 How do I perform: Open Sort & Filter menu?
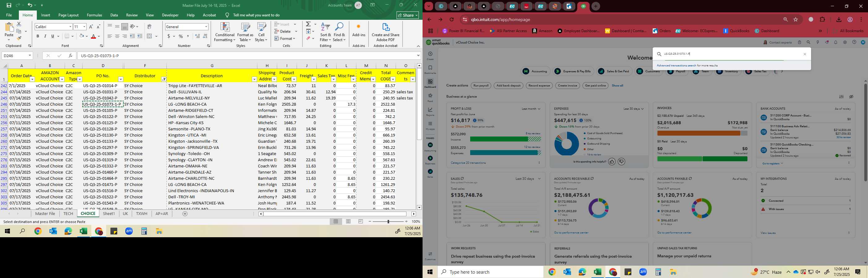point(325,32)
